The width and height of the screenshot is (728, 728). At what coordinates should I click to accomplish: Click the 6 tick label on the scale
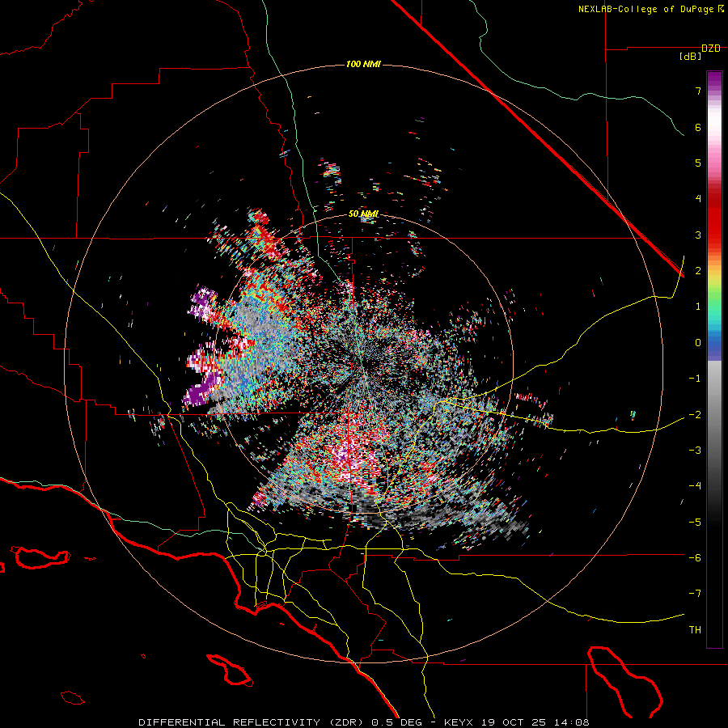(x=698, y=127)
